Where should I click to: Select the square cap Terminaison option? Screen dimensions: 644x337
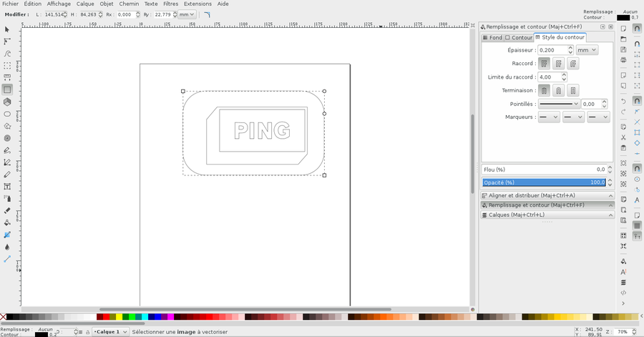[573, 91]
